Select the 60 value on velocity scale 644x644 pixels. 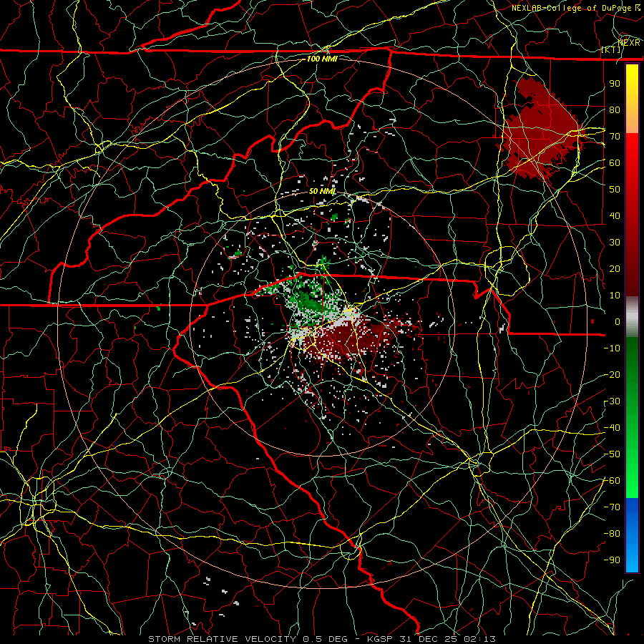tap(615, 162)
